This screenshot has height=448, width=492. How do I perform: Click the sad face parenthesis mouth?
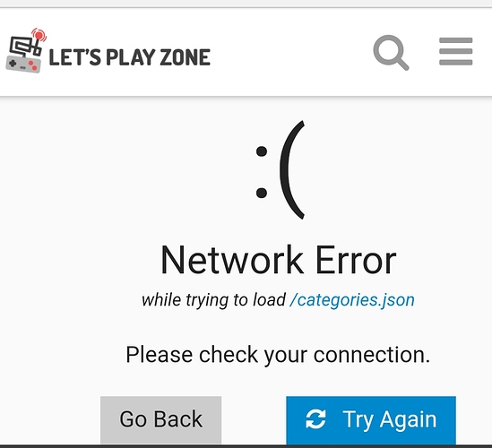[x=292, y=170]
